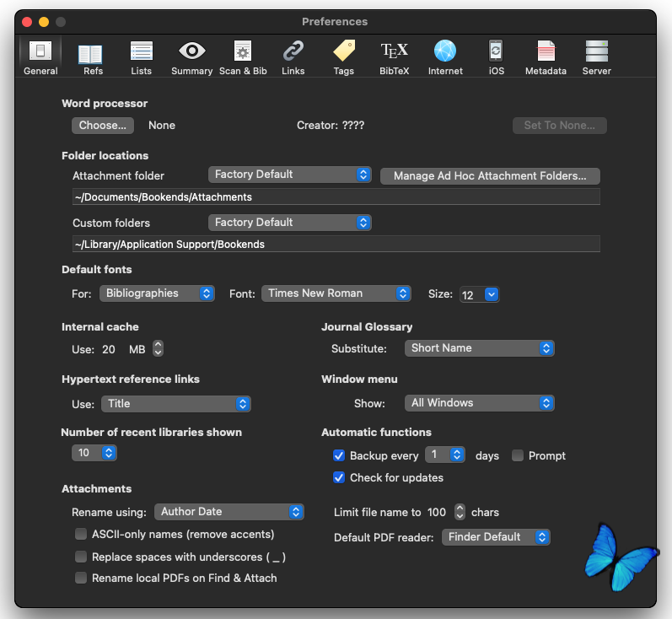Open the Tags preferences icon
Screen dimensions: 672x619
pyautogui.click(x=344, y=57)
